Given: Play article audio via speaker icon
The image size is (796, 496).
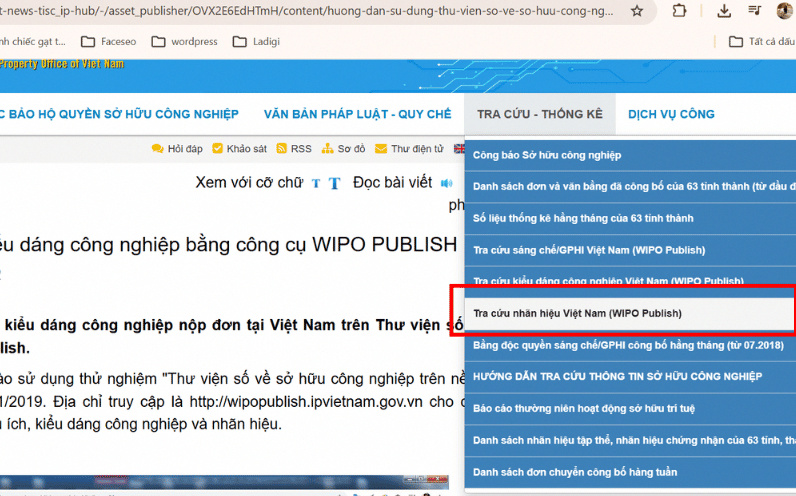Looking at the screenshot, I should pos(446,183).
